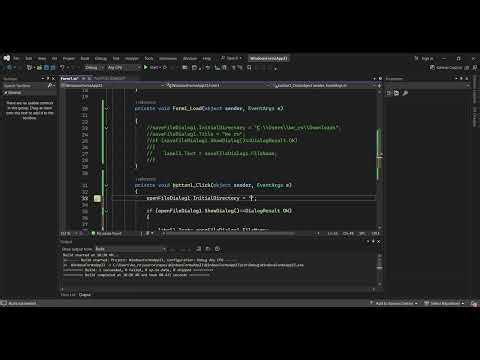Click the first Solution Explorer toolbar icon
This screenshot has width=480, height=360.
click(389, 93)
